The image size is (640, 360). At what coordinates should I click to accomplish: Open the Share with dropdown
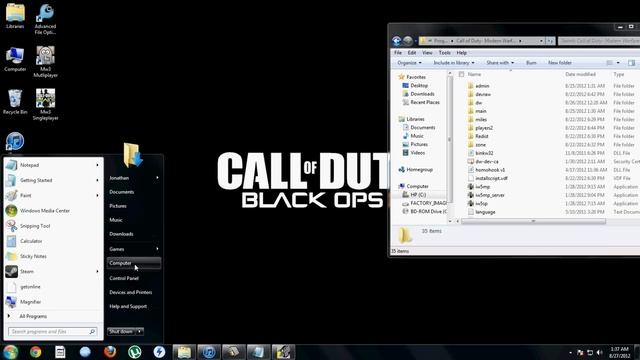(500, 63)
